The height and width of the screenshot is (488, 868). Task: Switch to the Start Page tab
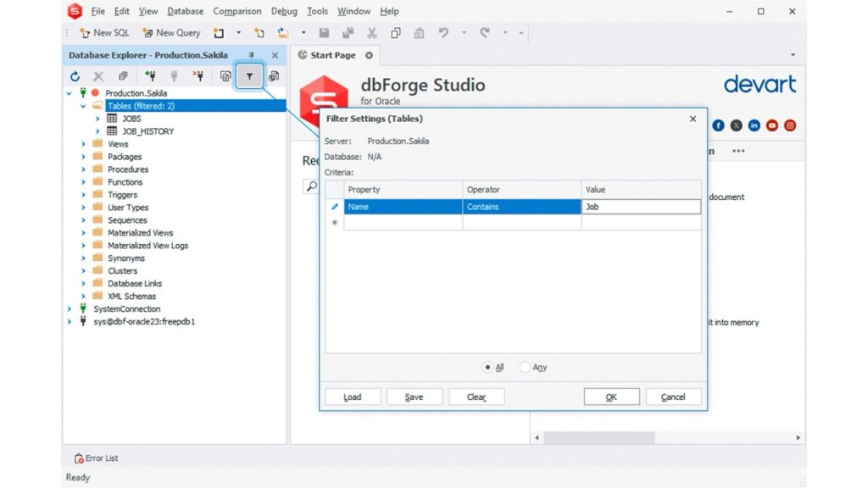click(335, 54)
